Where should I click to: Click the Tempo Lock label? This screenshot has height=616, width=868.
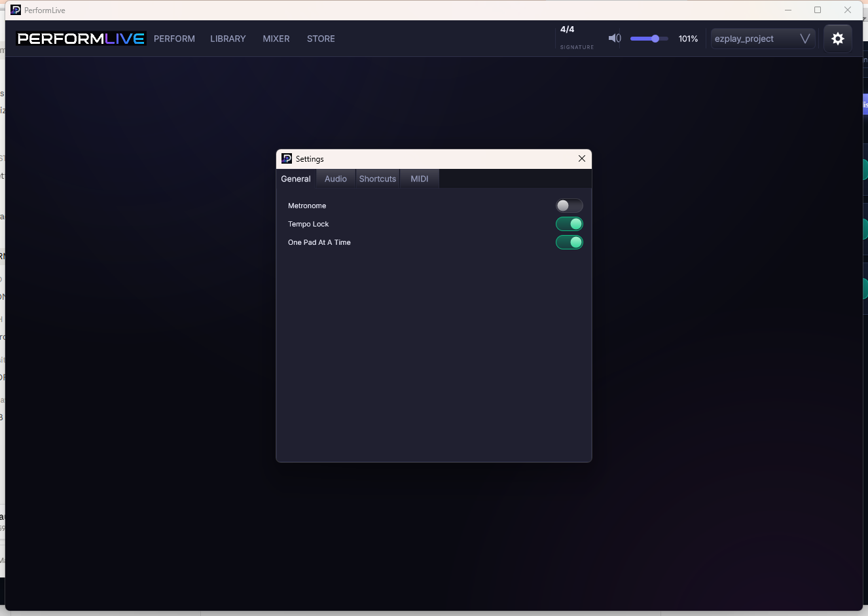[x=308, y=224]
